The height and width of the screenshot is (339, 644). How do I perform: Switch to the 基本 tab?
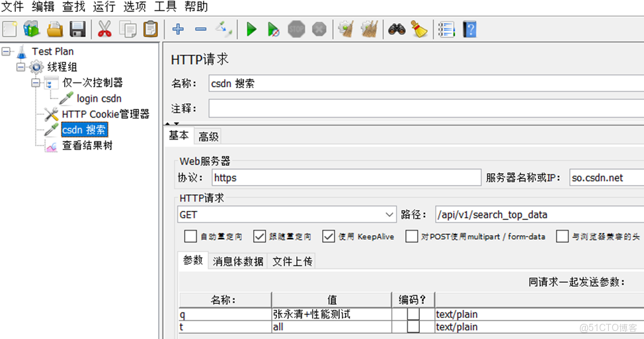pyautogui.click(x=179, y=135)
